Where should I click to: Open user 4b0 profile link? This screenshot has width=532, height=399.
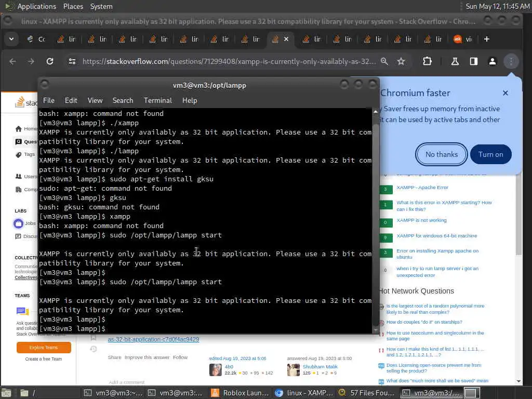click(229, 366)
